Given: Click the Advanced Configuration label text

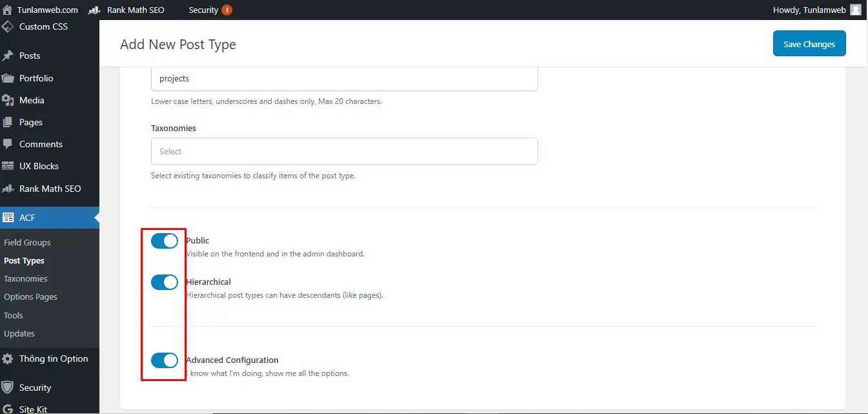Looking at the screenshot, I should pos(232,360).
